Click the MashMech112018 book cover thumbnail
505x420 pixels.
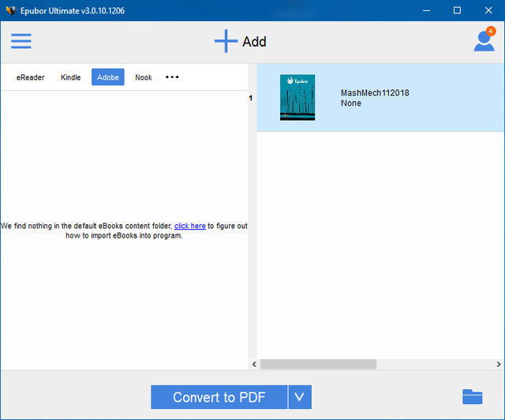coord(297,97)
